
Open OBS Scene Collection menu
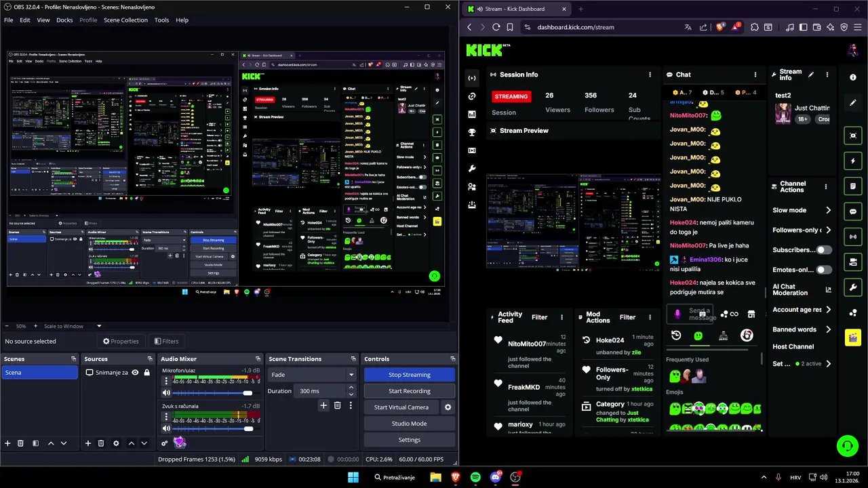pyautogui.click(x=125, y=20)
